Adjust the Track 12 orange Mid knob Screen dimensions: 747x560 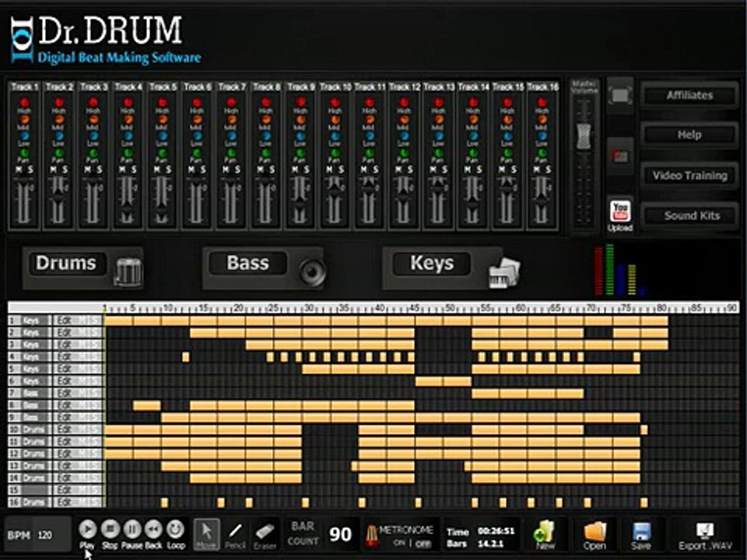click(404, 120)
